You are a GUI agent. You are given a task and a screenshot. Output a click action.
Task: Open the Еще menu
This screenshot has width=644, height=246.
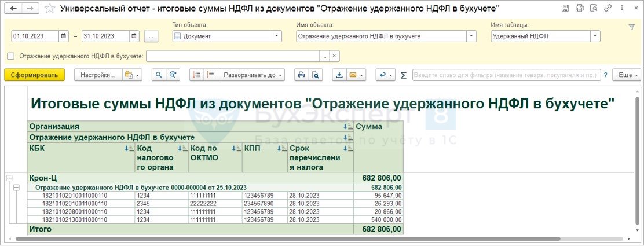tap(627, 75)
